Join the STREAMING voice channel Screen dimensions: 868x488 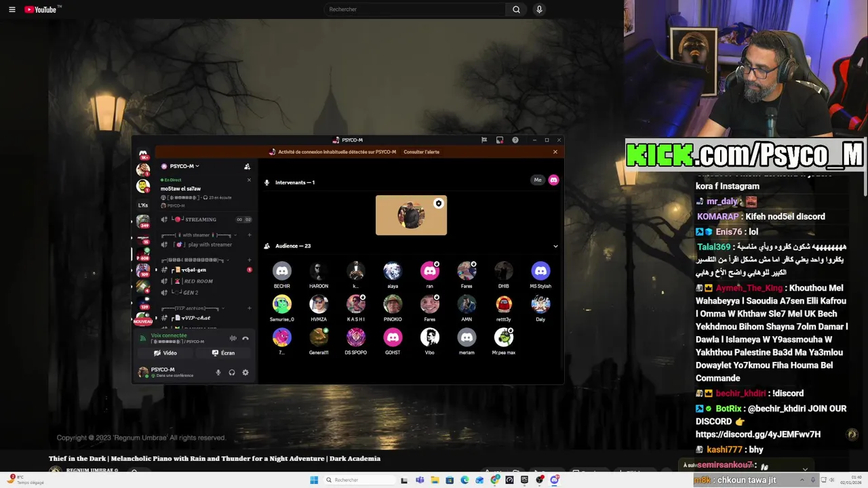pyautogui.click(x=206, y=220)
